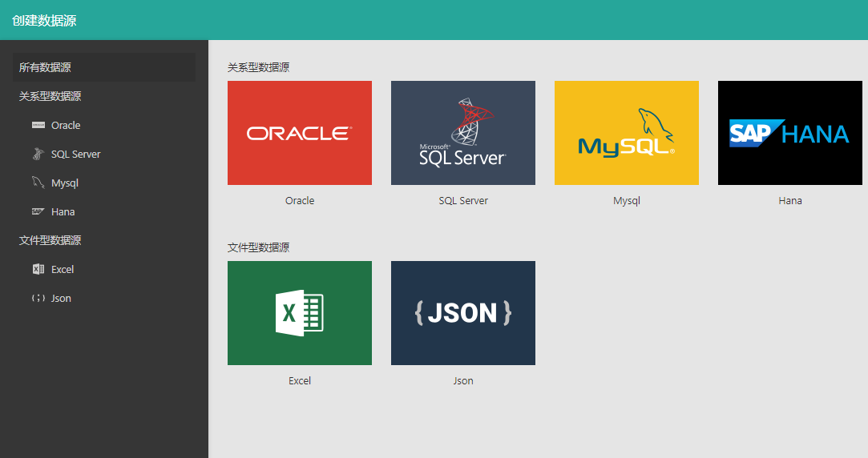Click the Hana caption under SAP tile

pyautogui.click(x=790, y=201)
